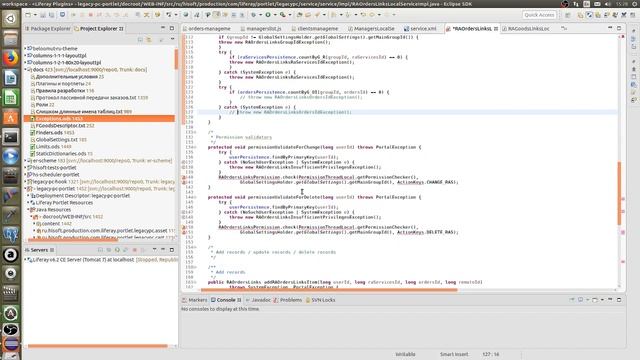Open the Debug button dropdown arrow
The height and width of the screenshot is (360, 640).
(x=260, y=15)
